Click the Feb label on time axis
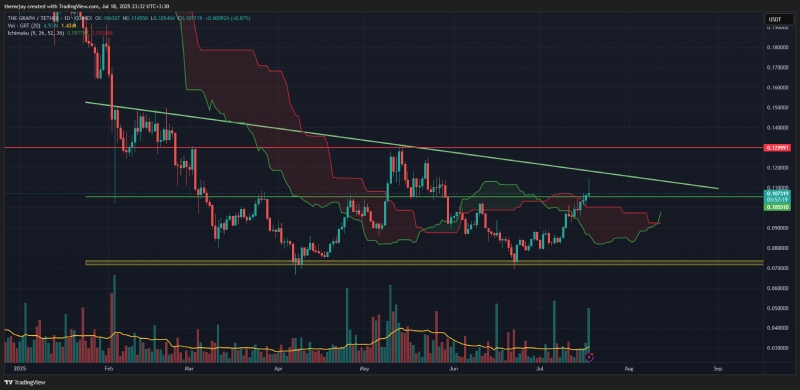The height and width of the screenshot is (390, 800). click(108, 368)
